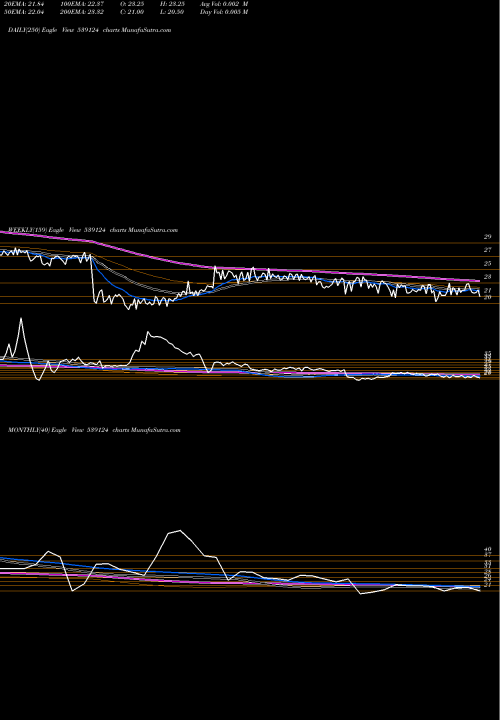This screenshot has width=500, height=720.
Task: Click the 'Avg Vol' readout
Action: point(225,4)
